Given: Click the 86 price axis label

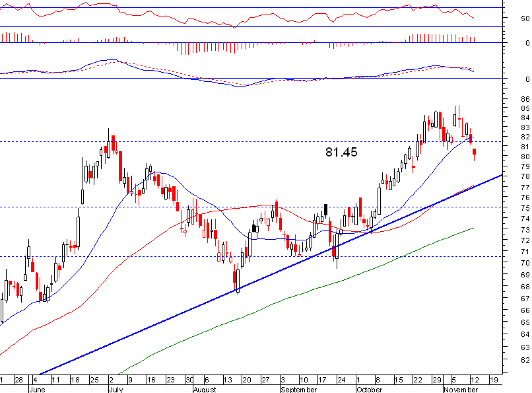Looking at the screenshot, I should tap(525, 99).
